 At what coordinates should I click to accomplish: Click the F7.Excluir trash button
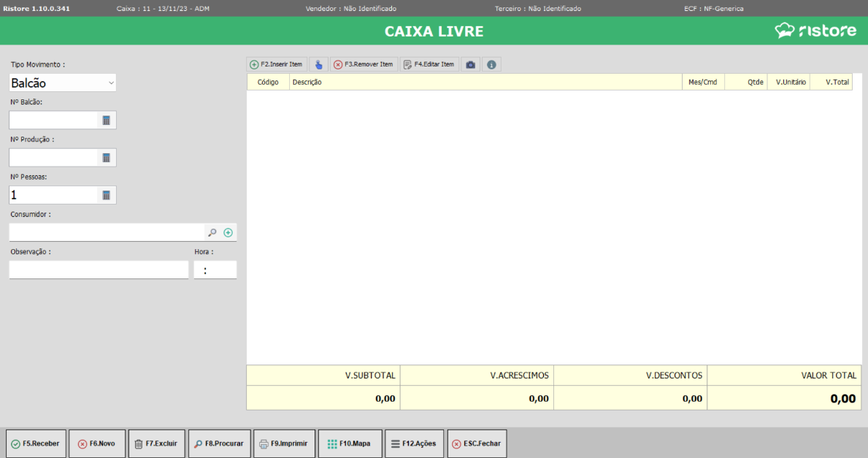tap(156, 443)
